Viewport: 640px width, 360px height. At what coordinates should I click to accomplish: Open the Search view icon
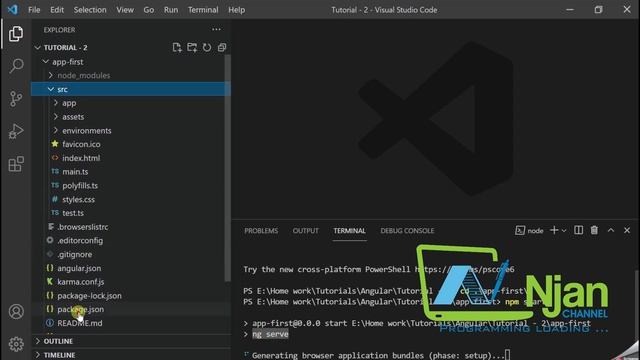pos(16,66)
